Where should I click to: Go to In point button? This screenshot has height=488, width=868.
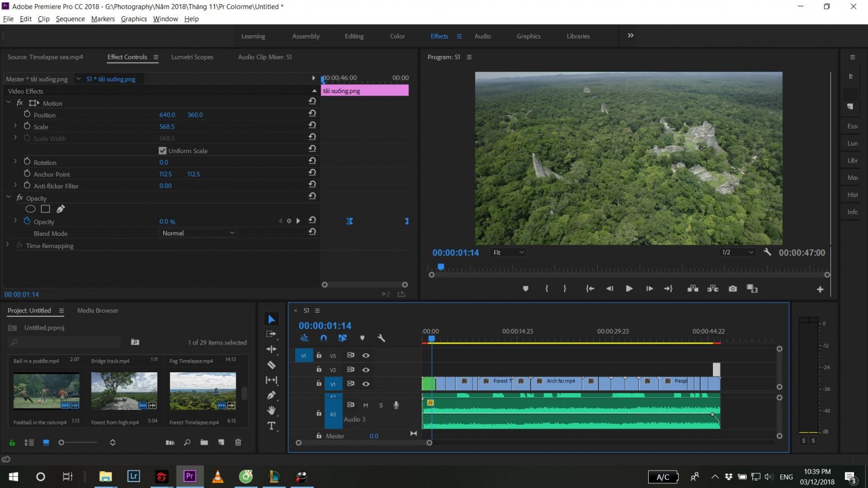[590, 289]
